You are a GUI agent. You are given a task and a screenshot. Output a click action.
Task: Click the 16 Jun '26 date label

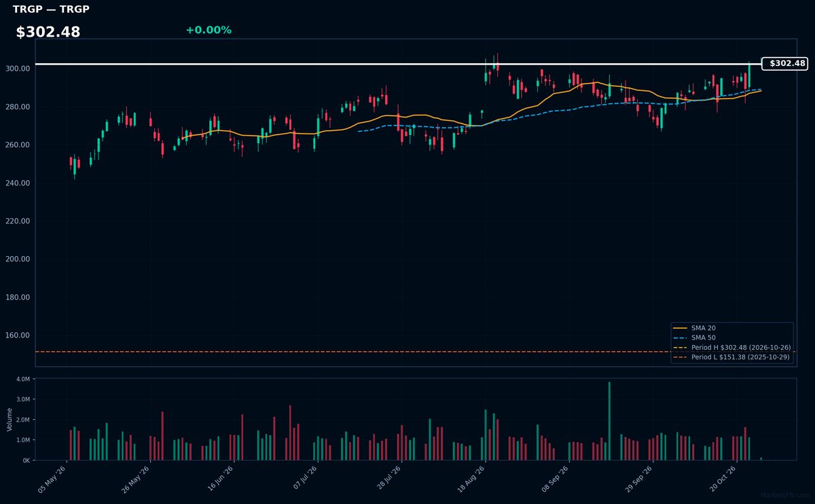click(x=219, y=480)
